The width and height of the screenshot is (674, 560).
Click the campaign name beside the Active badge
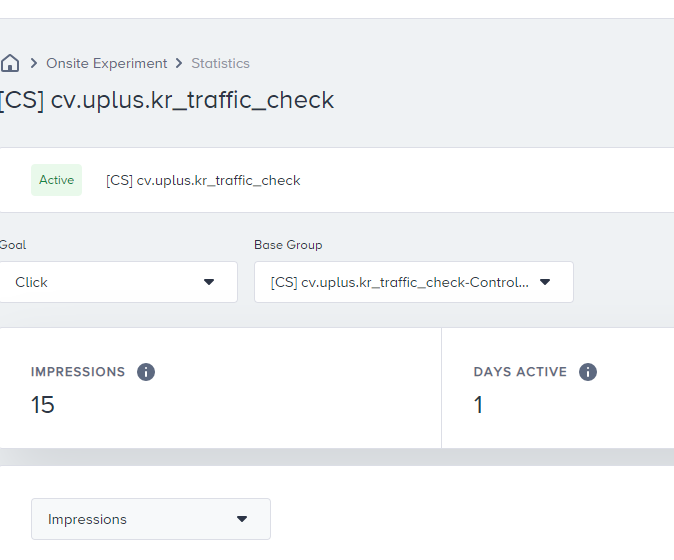pyautogui.click(x=203, y=180)
